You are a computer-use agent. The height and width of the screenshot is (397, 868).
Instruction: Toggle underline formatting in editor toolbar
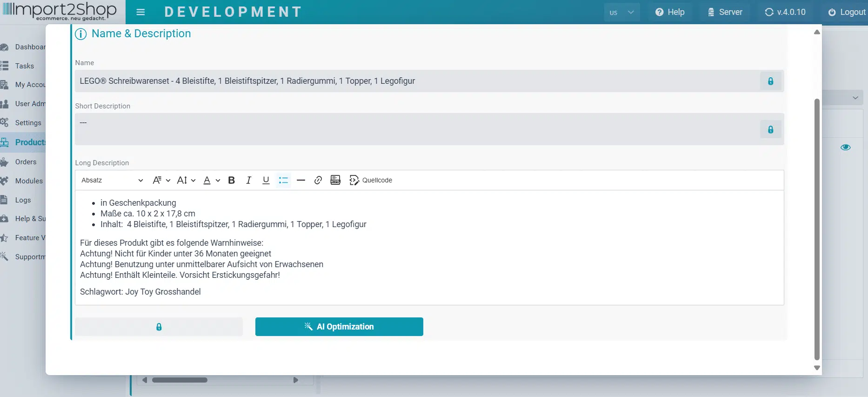266,180
